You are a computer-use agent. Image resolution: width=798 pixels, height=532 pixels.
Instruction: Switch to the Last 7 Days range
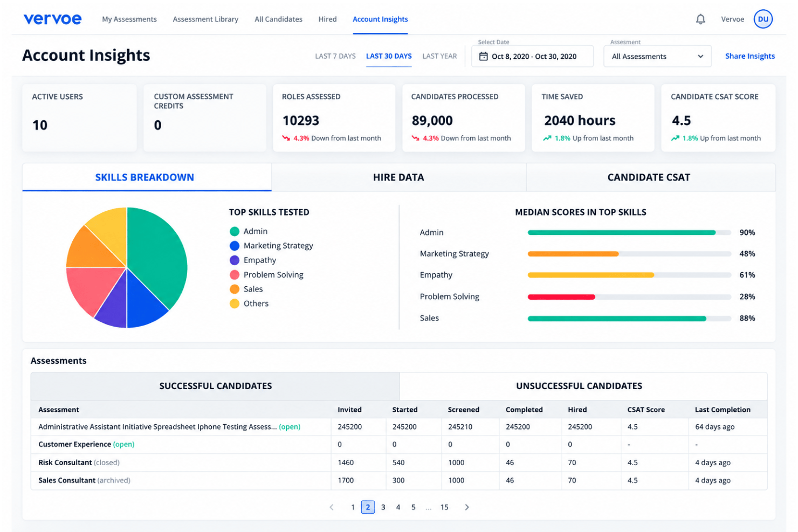coord(335,56)
